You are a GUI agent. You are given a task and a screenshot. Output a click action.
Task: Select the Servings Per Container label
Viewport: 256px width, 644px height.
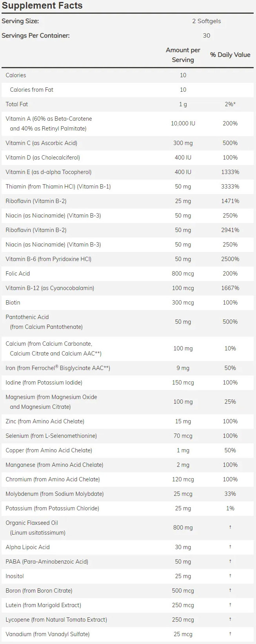pyautogui.click(x=36, y=36)
